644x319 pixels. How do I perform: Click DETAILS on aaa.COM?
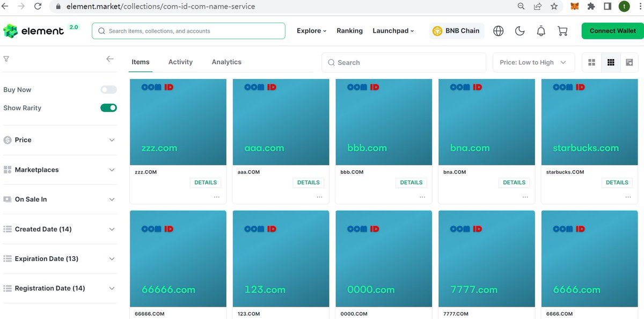coord(309,183)
